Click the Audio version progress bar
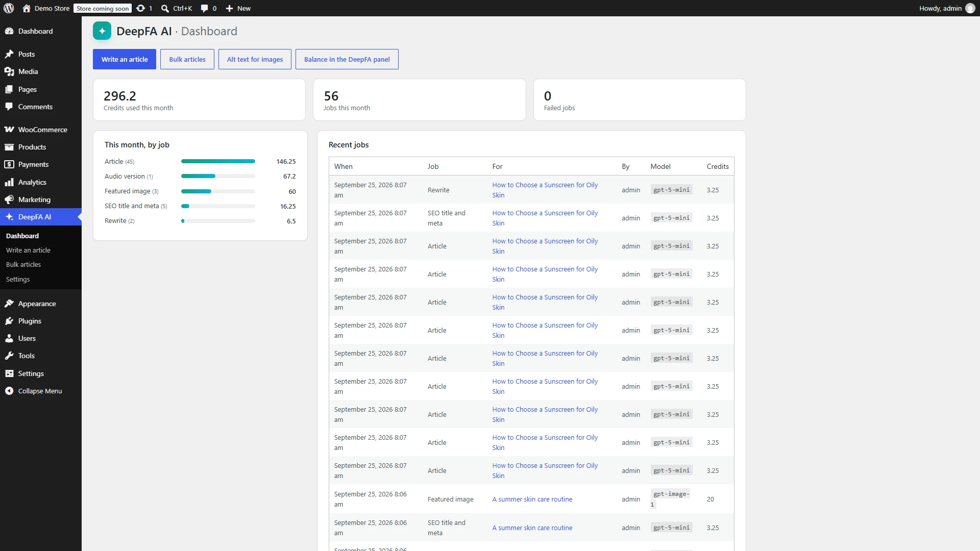The height and width of the screenshot is (551, 980). point(218,176)
